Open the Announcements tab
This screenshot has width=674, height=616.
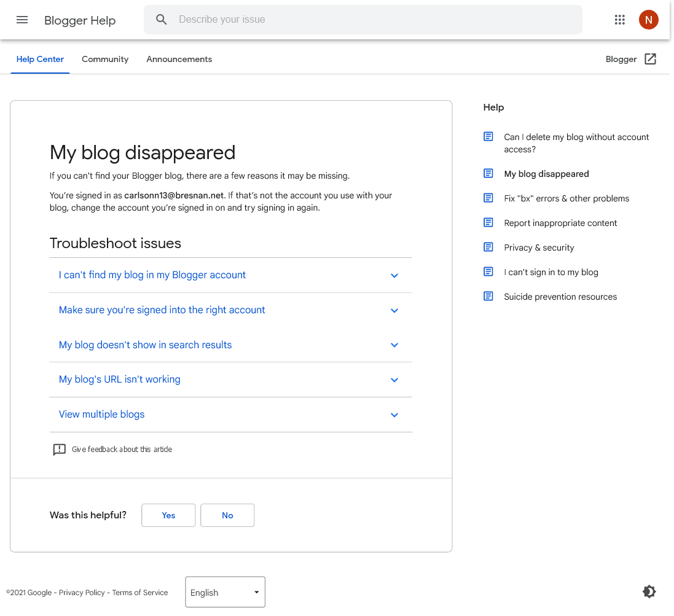pyautogui.click(x=179, y=60)
